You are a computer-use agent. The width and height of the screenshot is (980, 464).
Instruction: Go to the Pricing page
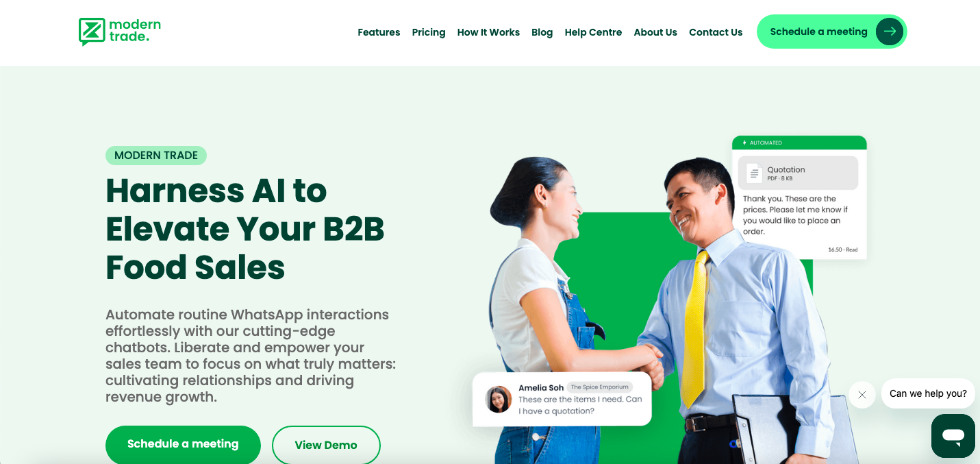429,32
